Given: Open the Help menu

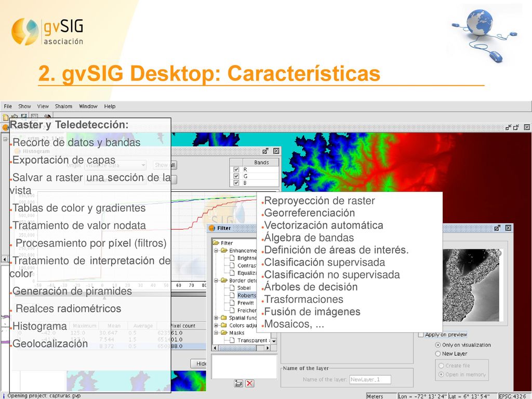Looking at the screenshot, I should point(110,106).
